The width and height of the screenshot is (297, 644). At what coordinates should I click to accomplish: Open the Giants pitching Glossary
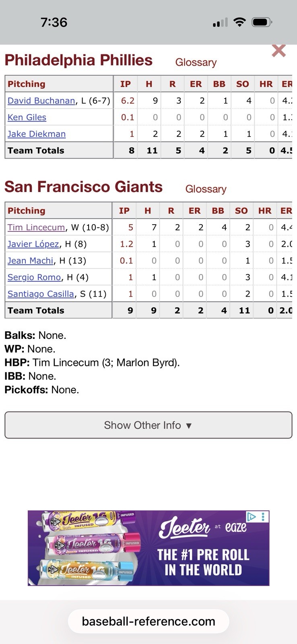[206, 189]
